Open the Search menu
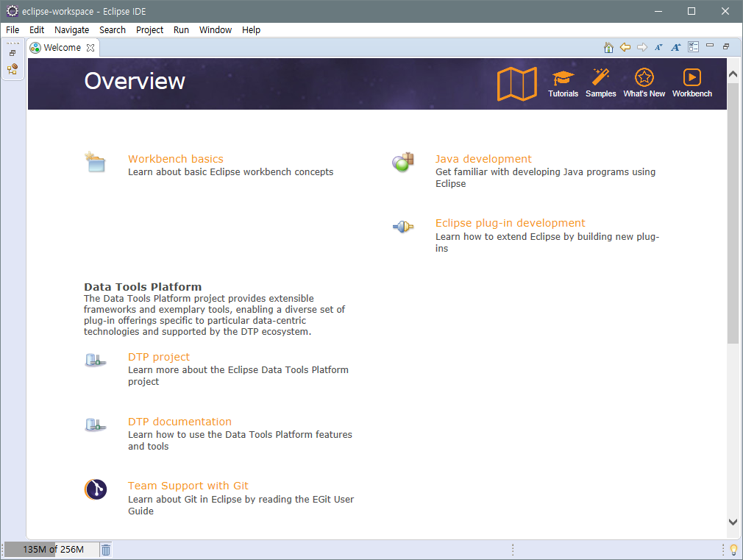This screenshot has width=743, height=560. pyautogui.click(x=113, y=30)
